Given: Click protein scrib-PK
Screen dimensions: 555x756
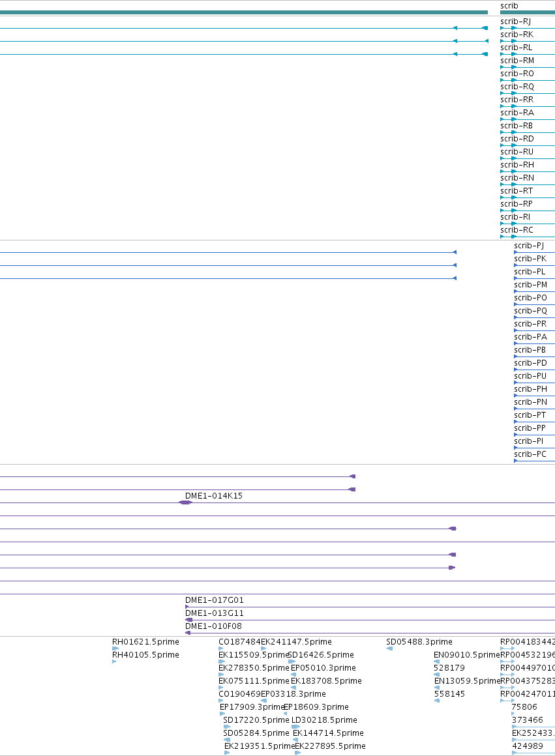Looking at the screenshot, I should [x=530, y=259].
